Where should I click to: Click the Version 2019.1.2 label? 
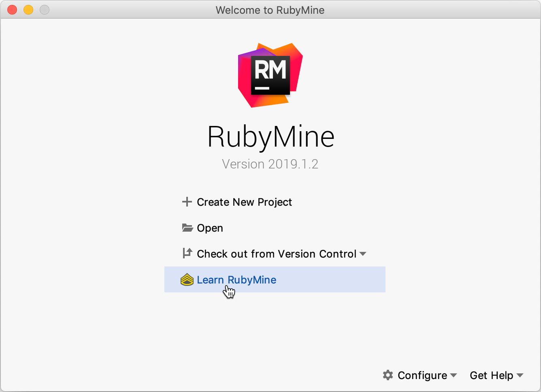270,164
